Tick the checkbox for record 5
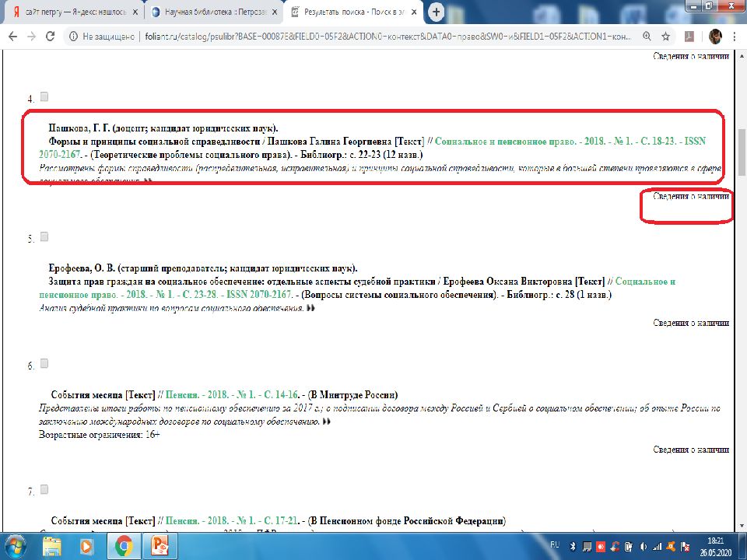 coord(44,236)
